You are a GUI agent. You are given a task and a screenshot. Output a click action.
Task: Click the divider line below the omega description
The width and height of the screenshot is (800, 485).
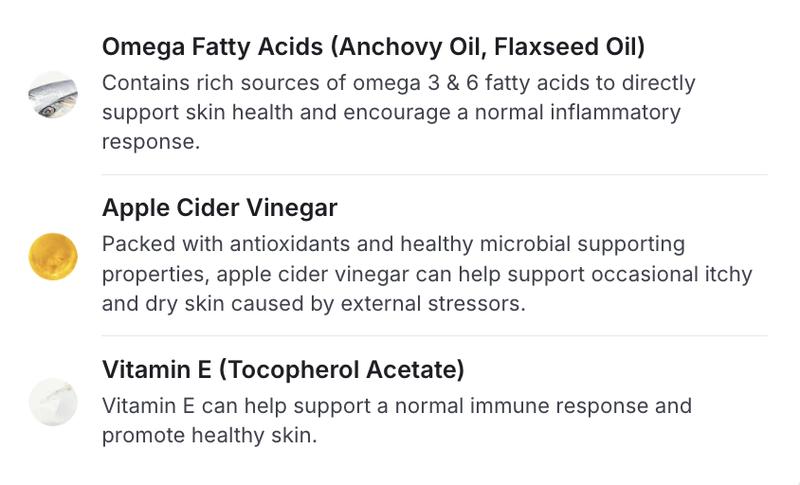[x=434, y=175]
